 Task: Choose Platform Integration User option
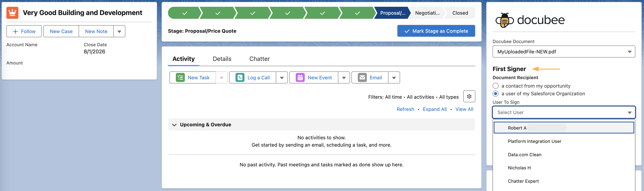click(x=563, y=141)
